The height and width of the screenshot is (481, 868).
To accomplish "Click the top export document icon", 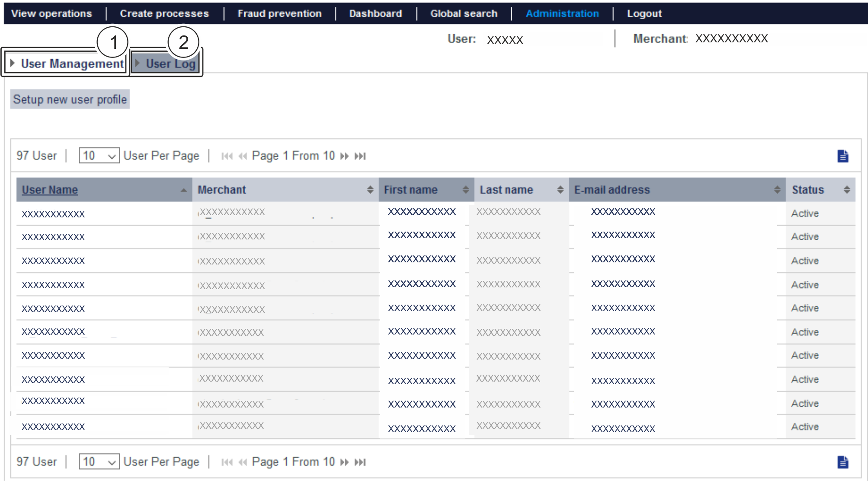I will (x=842, y=156).
